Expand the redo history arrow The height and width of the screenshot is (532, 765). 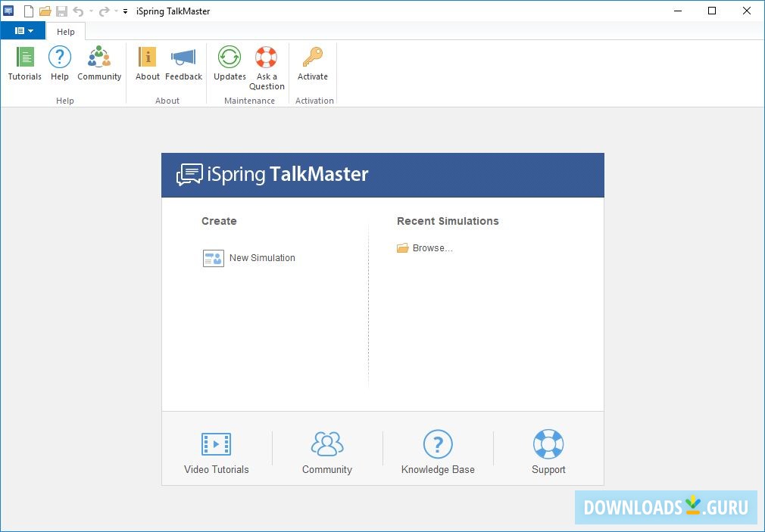coord(116,11)
